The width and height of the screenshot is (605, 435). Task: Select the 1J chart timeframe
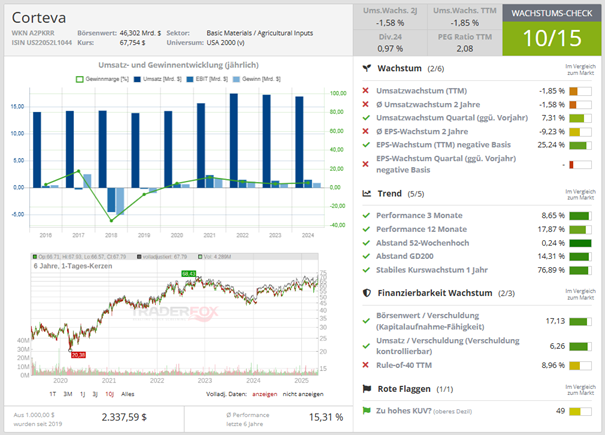(82, 394)
